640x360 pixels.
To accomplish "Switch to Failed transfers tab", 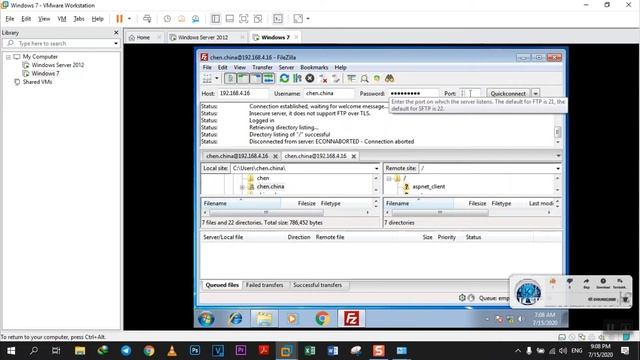I will coord(264,285).
